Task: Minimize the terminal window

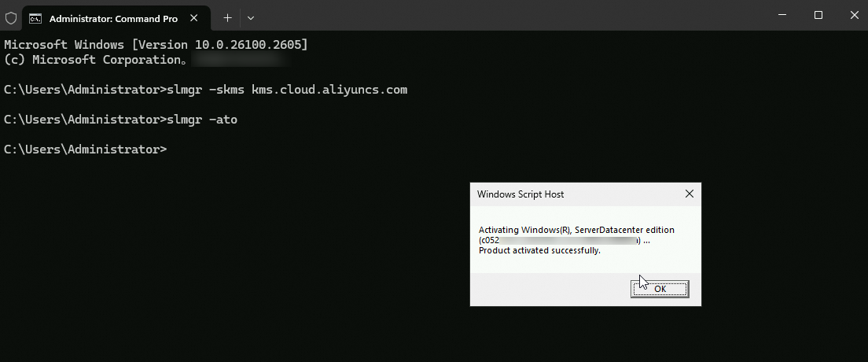Action: 782,16
